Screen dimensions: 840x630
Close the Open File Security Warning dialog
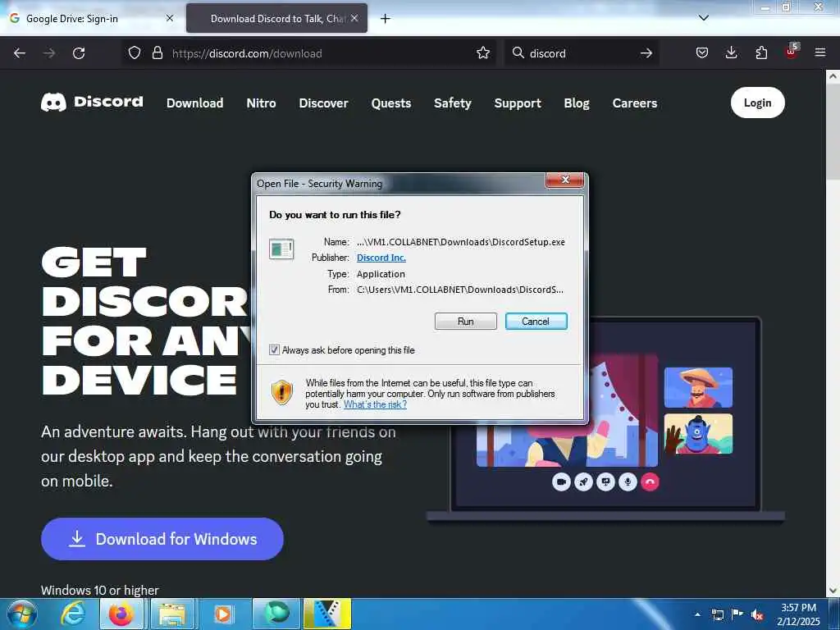tap(564, 180)
